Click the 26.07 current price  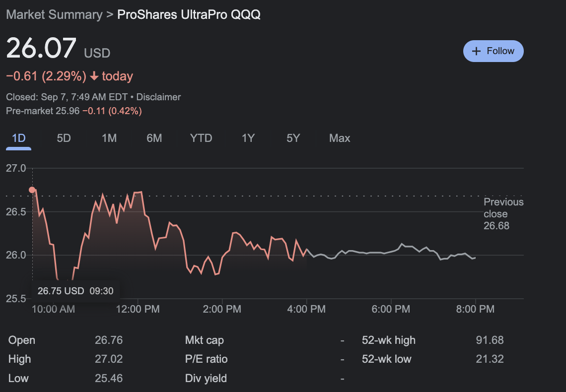click(x=41, y=48)
